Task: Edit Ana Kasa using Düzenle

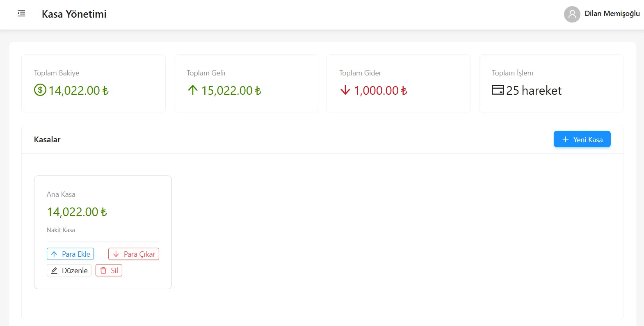Action: click(x=69, y=271)
